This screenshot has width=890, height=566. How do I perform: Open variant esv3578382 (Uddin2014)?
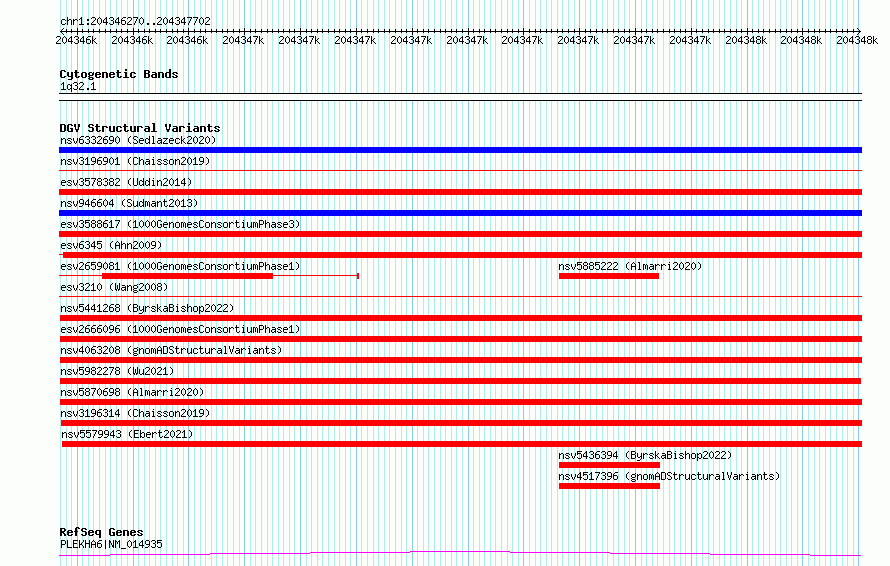point(126,182)
